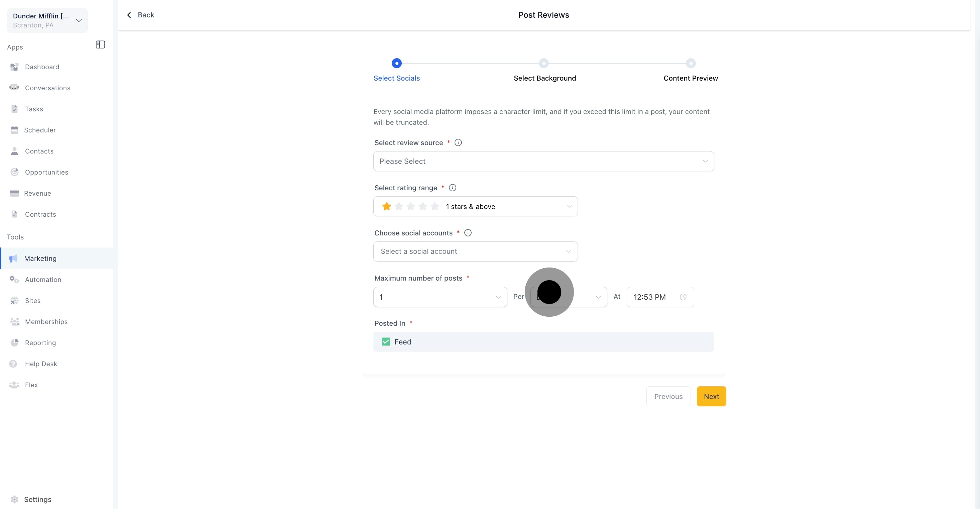980x509 pixels.
Task: Select Opportunities menu item
Action: [46, 172]
